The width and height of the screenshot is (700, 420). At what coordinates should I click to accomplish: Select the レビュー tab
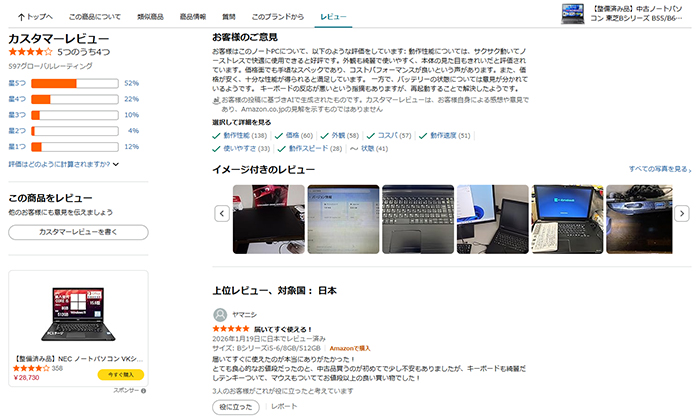333,17
